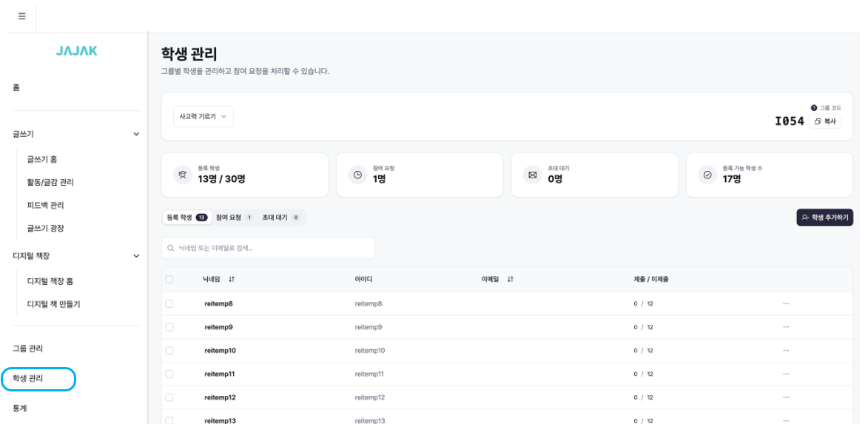Collapse the 글쓰기 sidebar section

[136, 134]
